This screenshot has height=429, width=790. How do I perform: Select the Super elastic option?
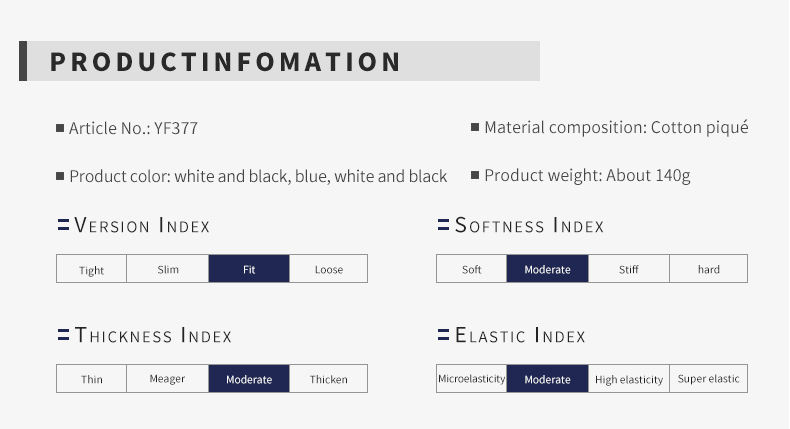[708, 379]
